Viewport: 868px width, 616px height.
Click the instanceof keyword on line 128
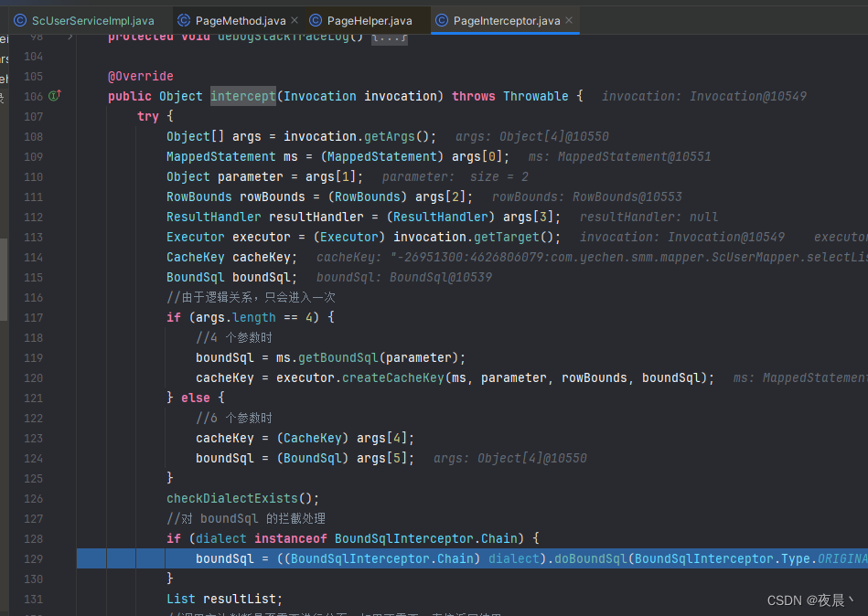(291, 538)
